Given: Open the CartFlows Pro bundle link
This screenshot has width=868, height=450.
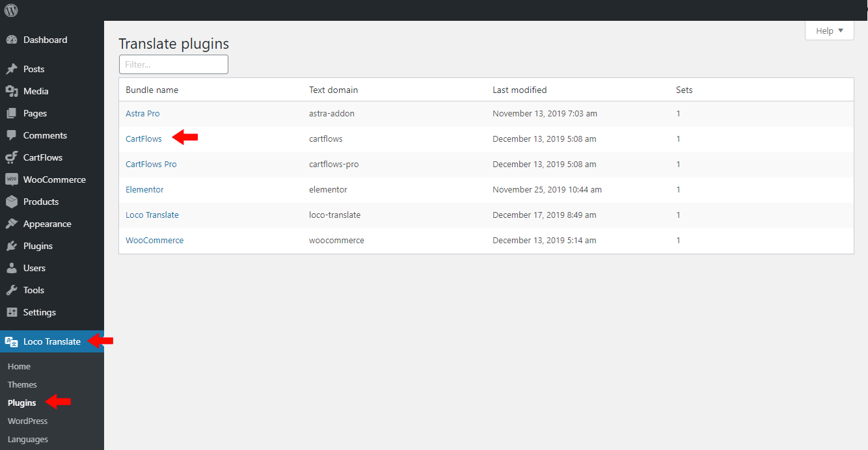Looking at the screenshot, I should coord(151,164).
